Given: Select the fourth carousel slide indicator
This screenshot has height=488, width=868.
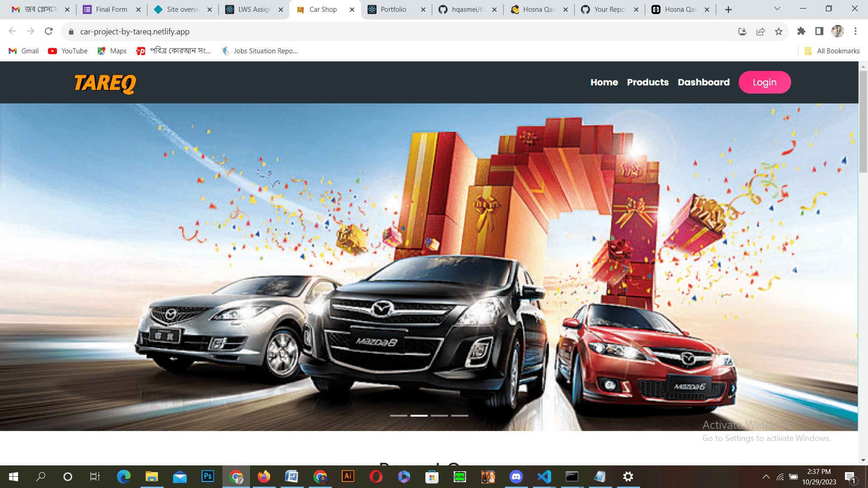Looking at the screenshot, I should (x=460, y=415).
